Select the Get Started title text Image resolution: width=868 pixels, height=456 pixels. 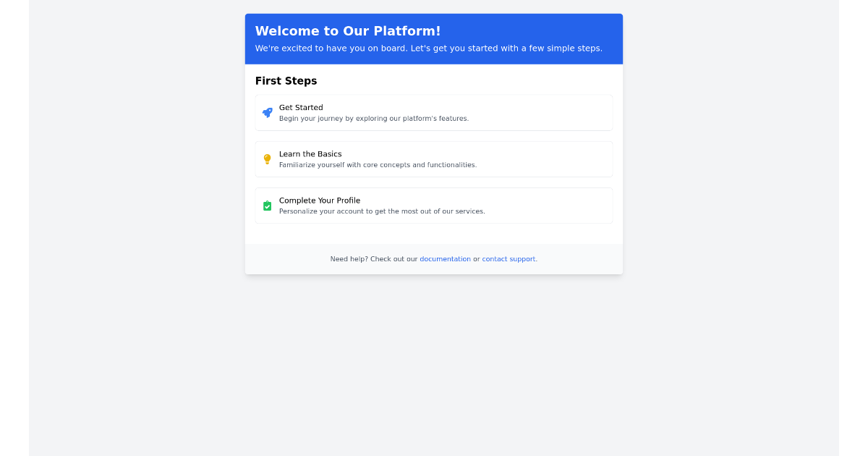click(301, 107)
